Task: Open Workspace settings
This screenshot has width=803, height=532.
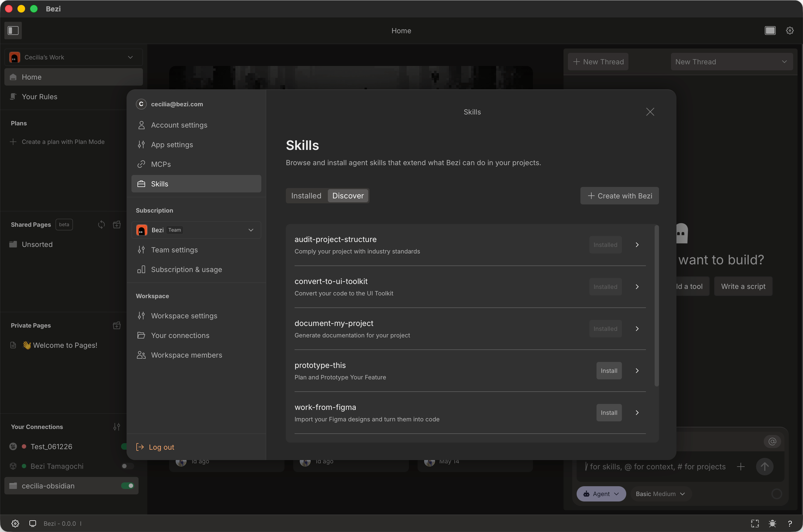Action: click(x=196, y=316)
